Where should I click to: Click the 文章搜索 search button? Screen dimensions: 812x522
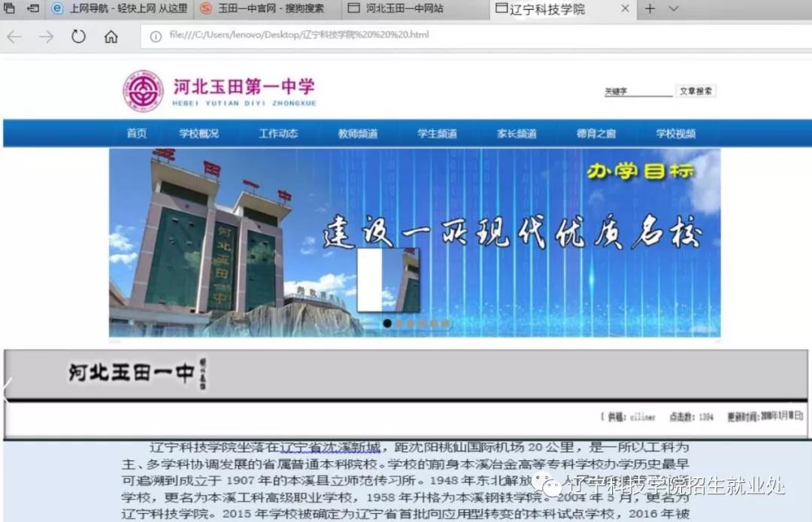(695, 91)
